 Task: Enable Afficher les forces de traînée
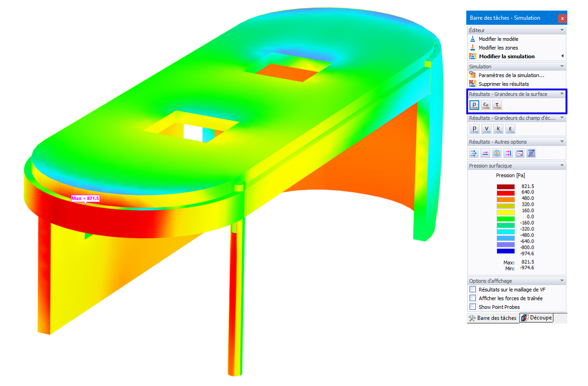473,298
